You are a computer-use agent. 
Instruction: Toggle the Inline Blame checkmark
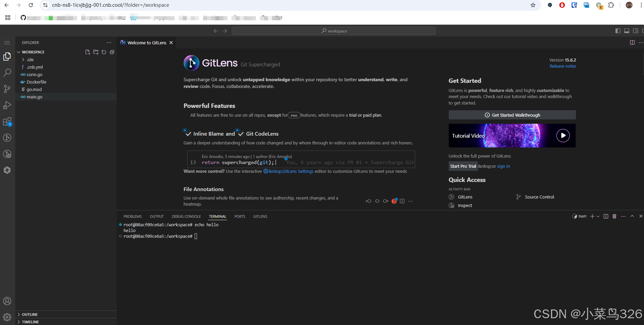[x=188, y=134]
